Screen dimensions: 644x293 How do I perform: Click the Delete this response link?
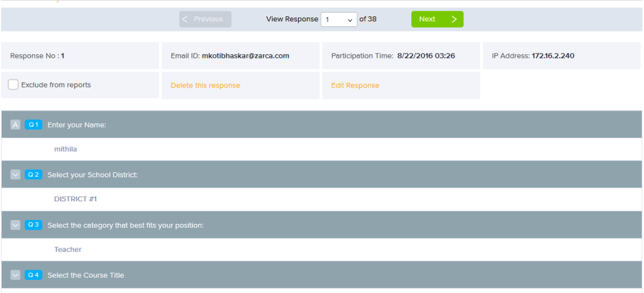tap(205, 86)
